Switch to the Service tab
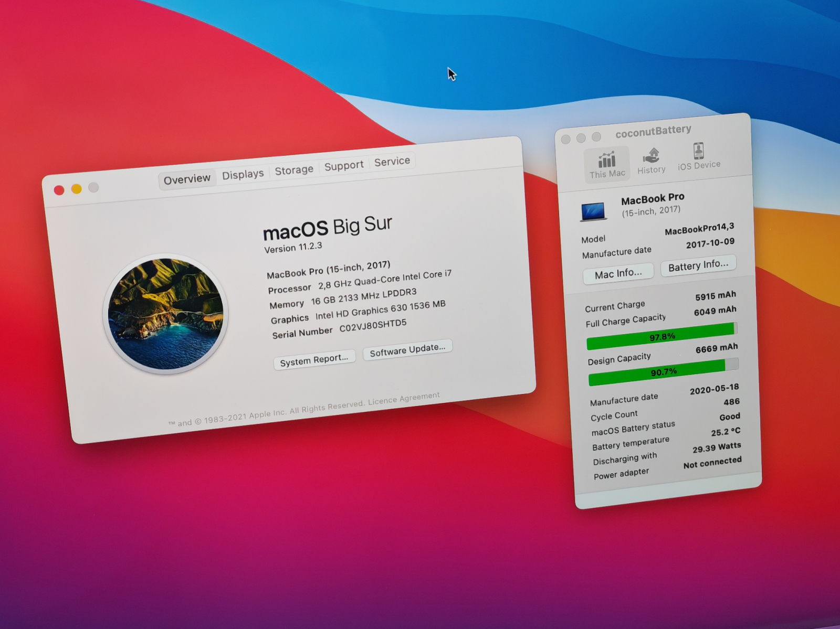 [392, 162]
